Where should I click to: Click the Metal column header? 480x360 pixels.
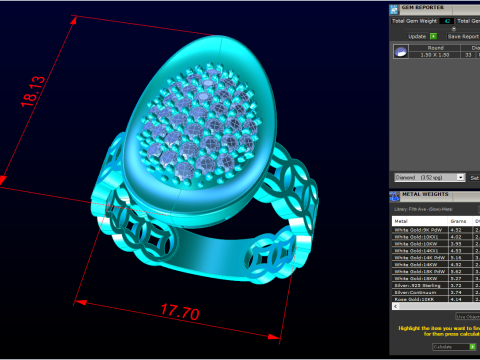coord(420,221)
